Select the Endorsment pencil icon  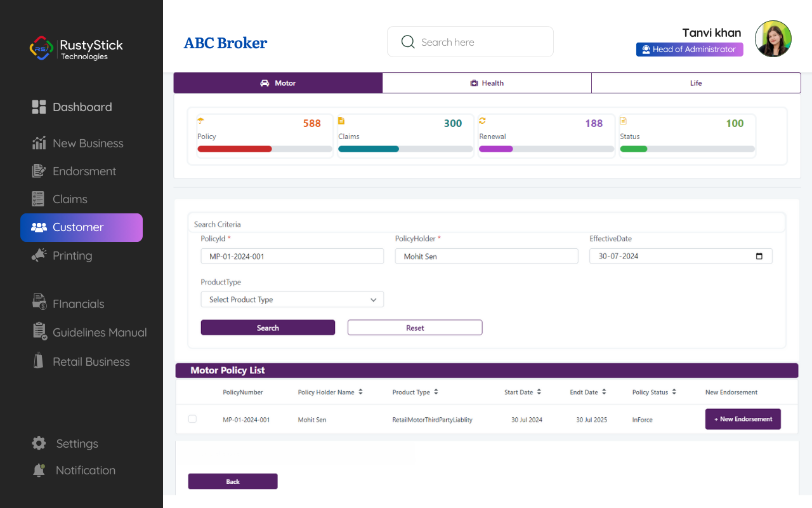pos(39,171)
